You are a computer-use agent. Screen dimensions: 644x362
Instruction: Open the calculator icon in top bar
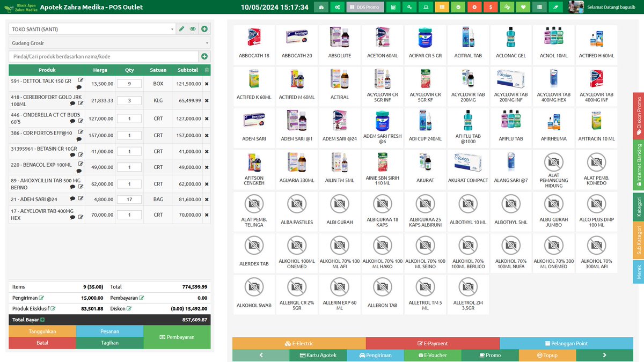[x=393, y=8]
